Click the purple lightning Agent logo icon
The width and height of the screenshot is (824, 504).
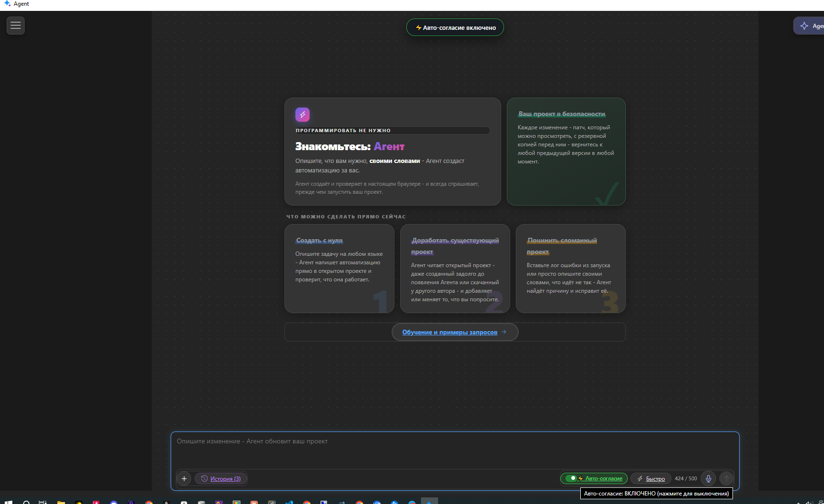pyautogui.click(x=302, y=115)
